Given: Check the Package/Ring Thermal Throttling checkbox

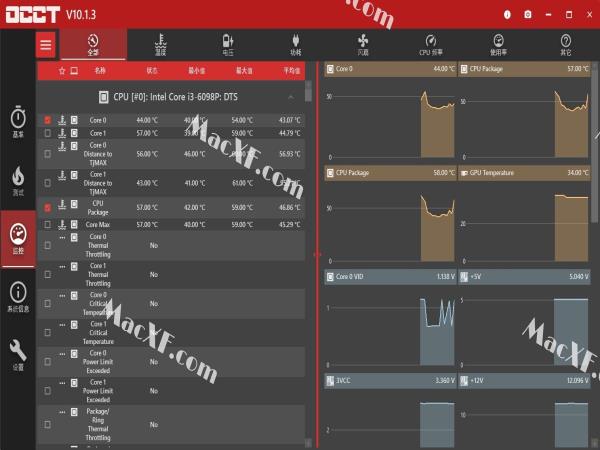Looking at the screenshot, I should click(x=47, y=424).
